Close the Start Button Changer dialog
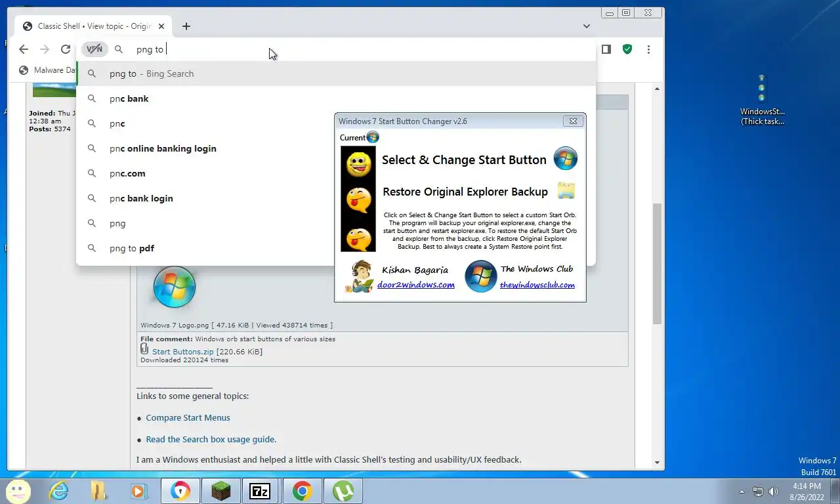 tap(573, 121)
